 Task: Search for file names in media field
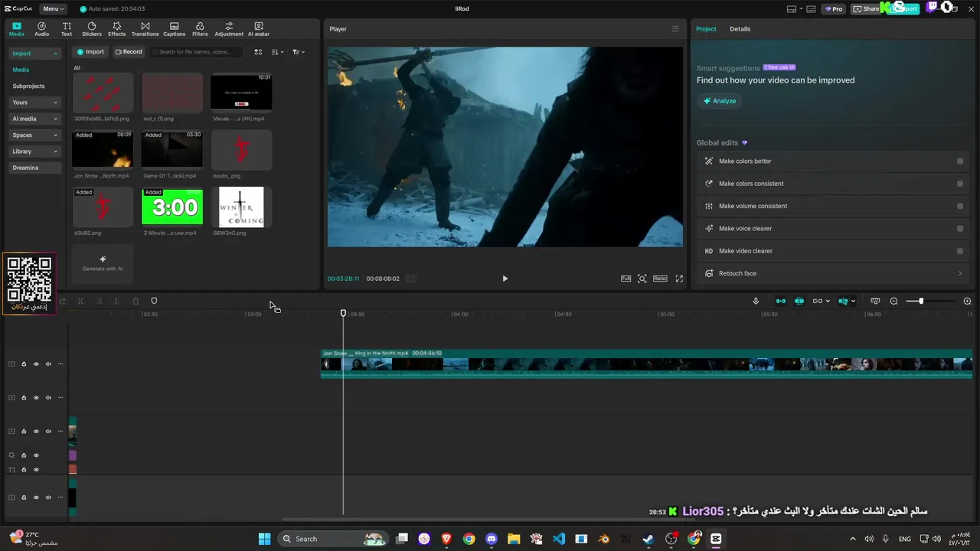pos(196,52)
